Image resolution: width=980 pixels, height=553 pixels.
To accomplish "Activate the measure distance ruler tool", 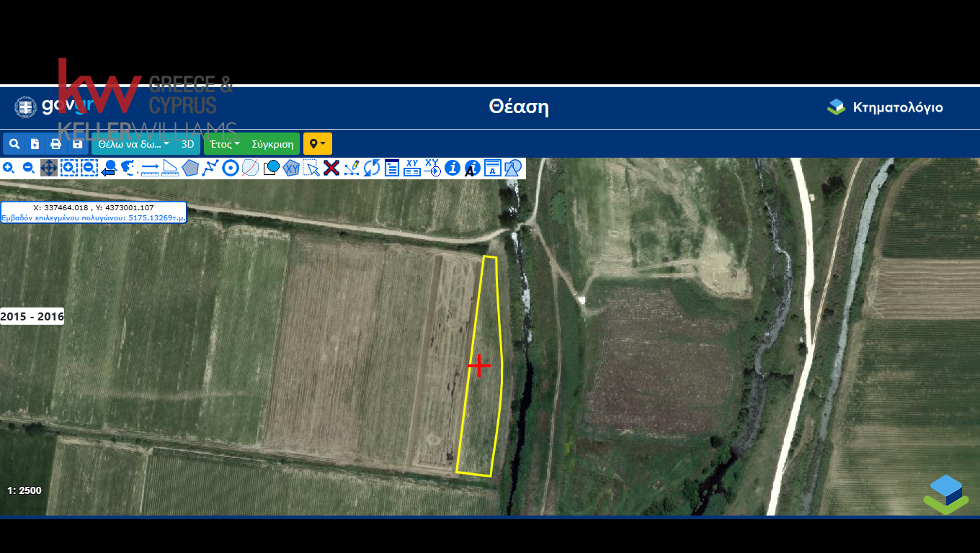I will 150,168.
